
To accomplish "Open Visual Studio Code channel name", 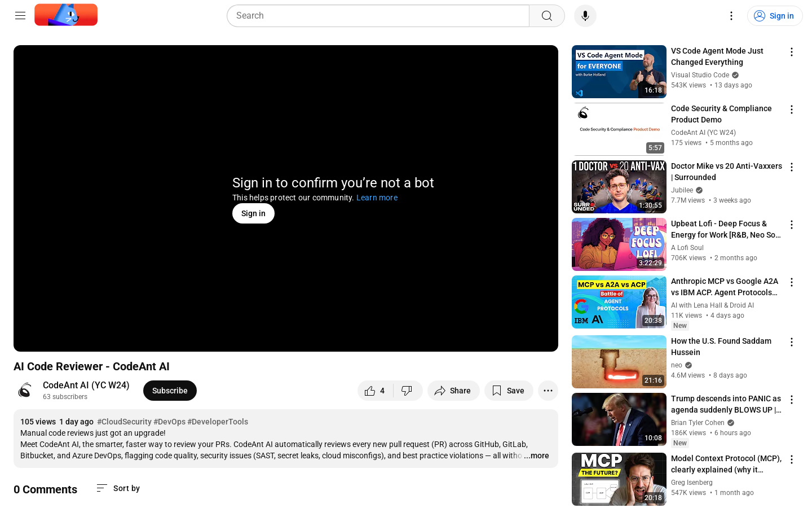I will click(700, 75).
